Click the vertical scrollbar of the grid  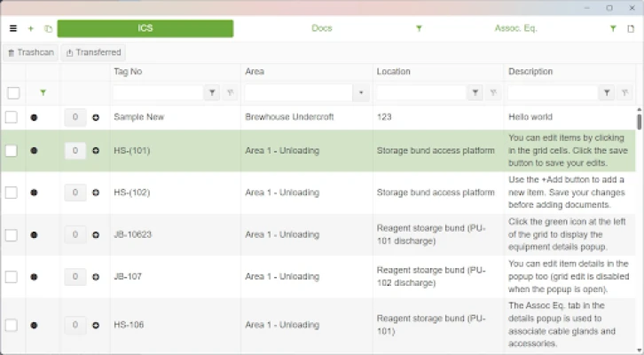pyautogui.click(x=639, y=121)
